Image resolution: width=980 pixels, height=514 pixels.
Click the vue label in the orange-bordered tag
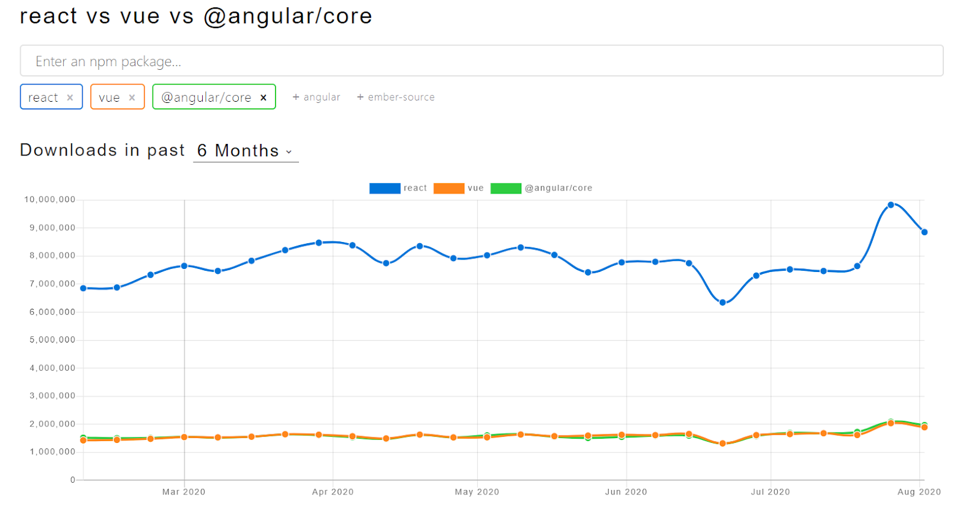(x=109, y=97)
